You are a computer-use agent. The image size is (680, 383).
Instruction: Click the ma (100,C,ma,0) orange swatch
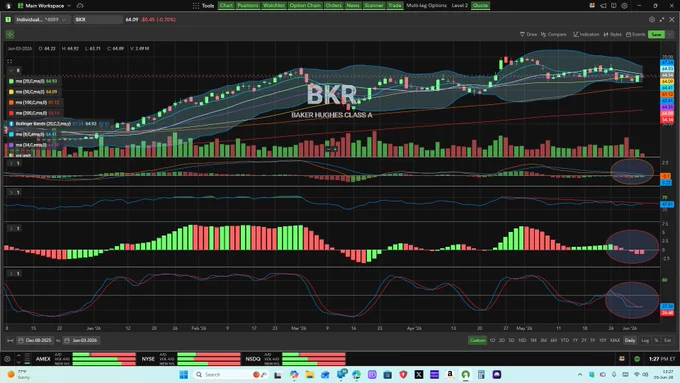coord(11,102)
